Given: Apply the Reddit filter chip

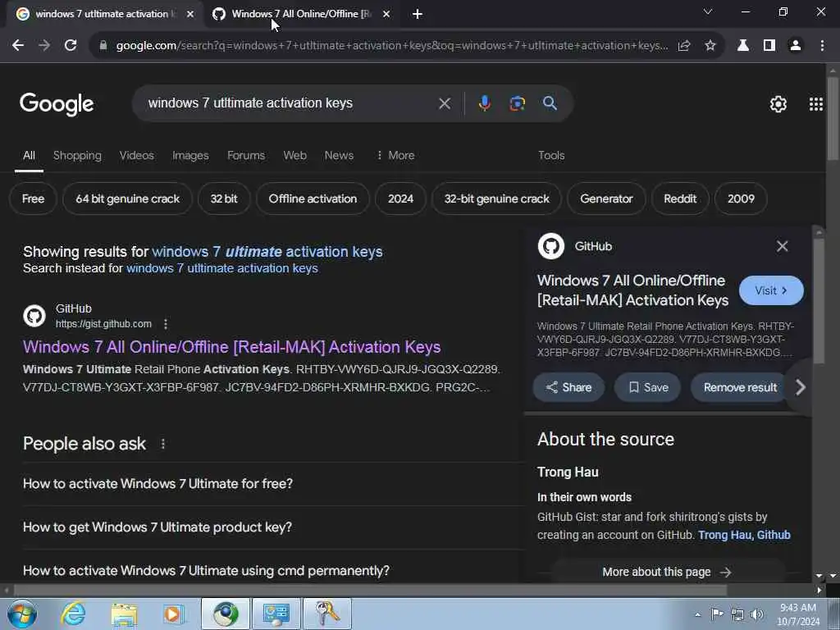Looking at the screenshot, I should pyautogui.click(x=680, y=199).
